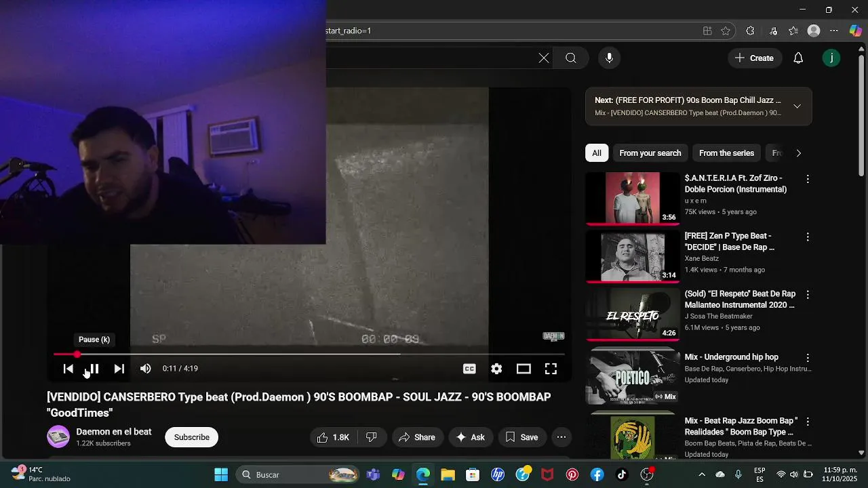Open S.A.N.T.E.R.I.A Doble Porcion thumbnail
This screenshot has width=868, height=488.
point(632,198)
